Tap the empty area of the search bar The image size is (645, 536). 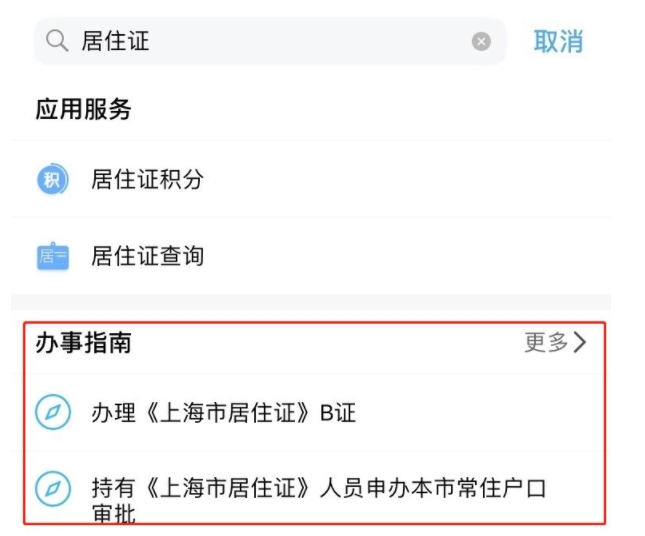click(x=309, y=41)
